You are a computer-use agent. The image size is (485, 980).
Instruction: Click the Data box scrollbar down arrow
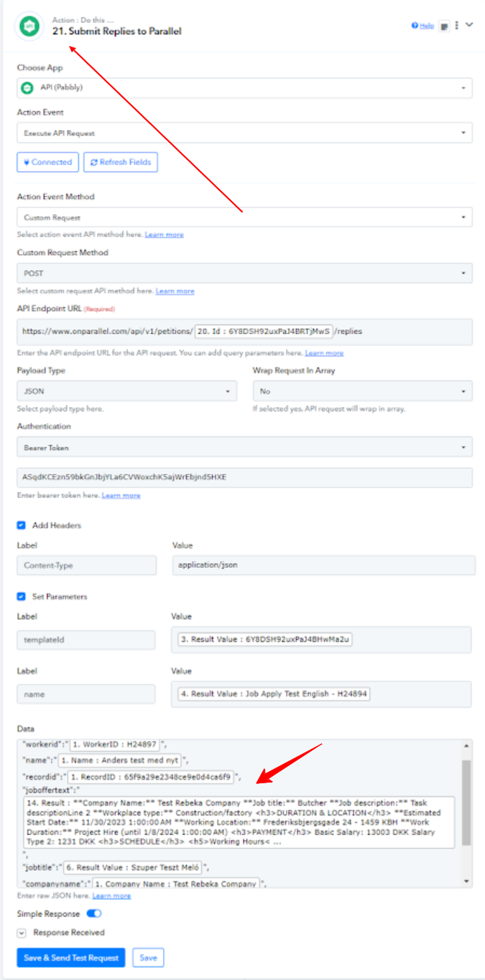click(467, 881)
